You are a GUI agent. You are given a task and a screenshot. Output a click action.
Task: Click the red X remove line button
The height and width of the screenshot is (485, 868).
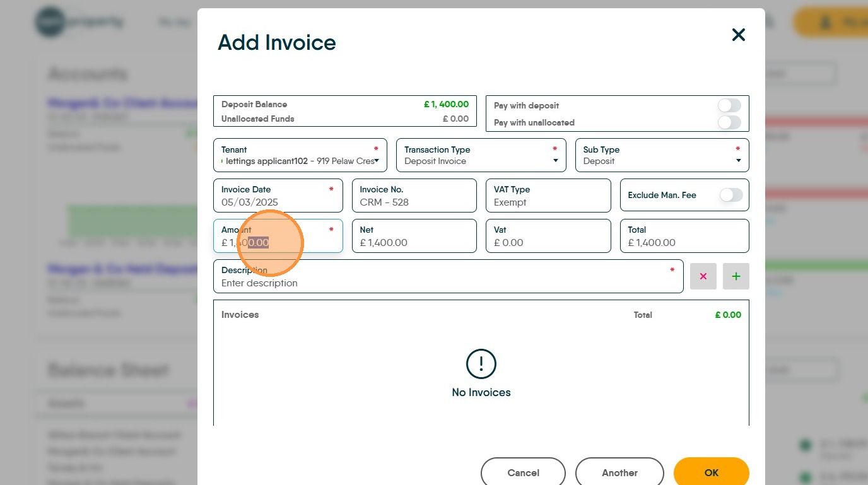(x=703, y=276)
